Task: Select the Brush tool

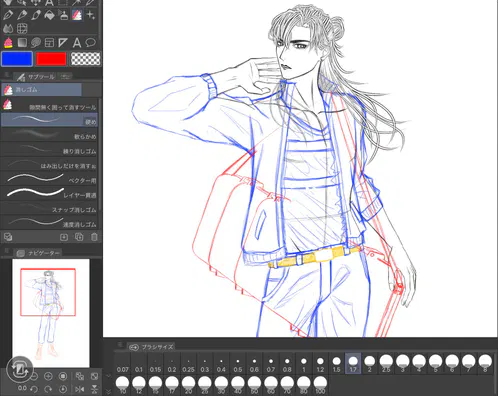Action: 36,15
